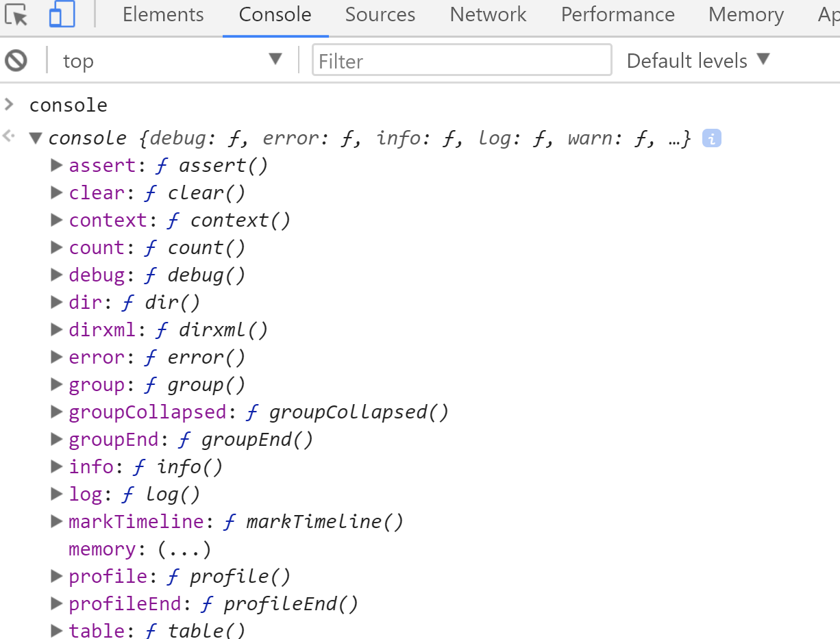This screenshot has width=840, height=639.
Task: Go to the Network tab
Action: pyautogui.click(x=488, y=14)
